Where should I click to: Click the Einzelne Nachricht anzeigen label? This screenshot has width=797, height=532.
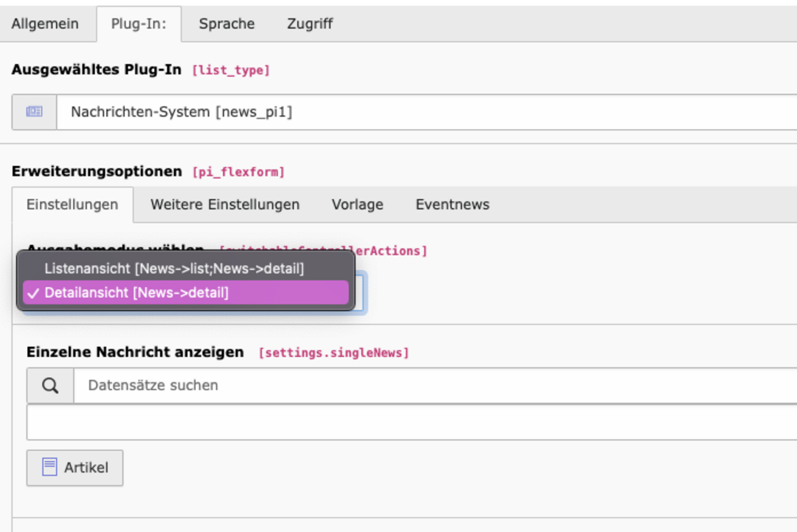[135, 352]
